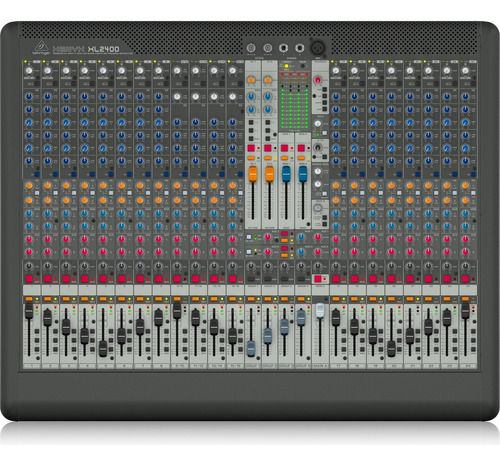The image size is (500, 466).
Task: Toggle the Main A red mute button
Action: [x=318, y=279]
